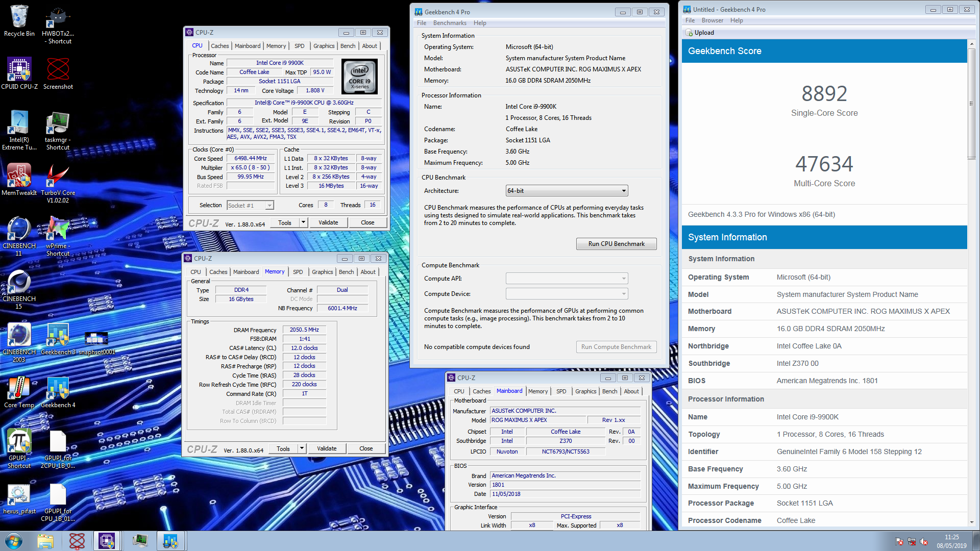
Task: Switch to the CPU-Z taskbar button
Action: pyautogui.click(x=107, y=541)
